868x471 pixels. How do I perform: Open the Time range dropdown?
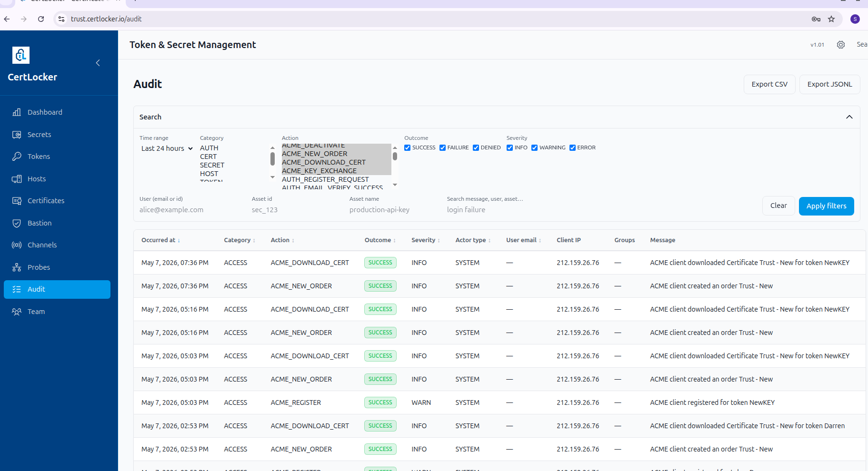(167, 148)
